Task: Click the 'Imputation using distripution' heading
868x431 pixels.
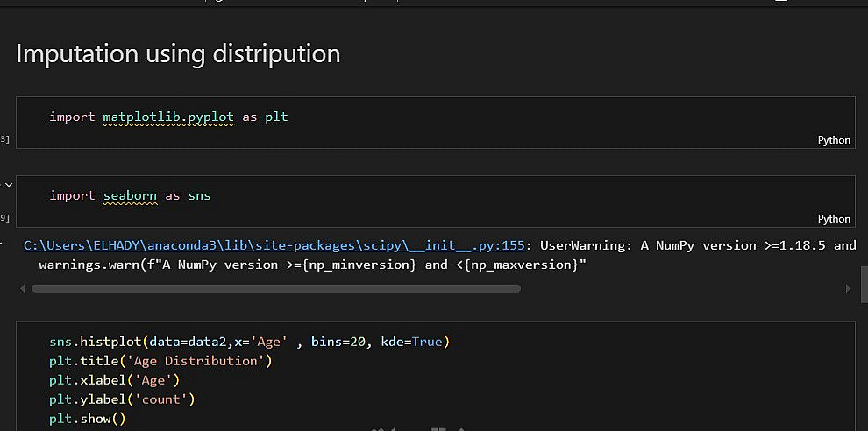Action: pyautogui.click(x=178, y=54)
